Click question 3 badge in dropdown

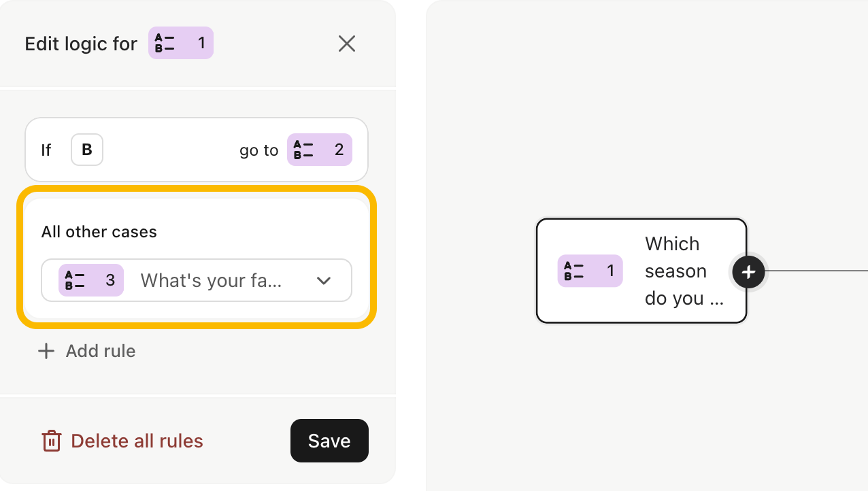[91, 280]
